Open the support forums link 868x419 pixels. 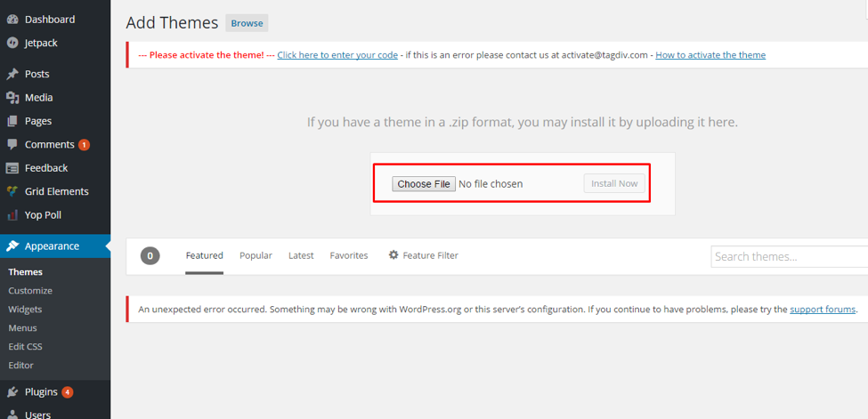[823, 309]
